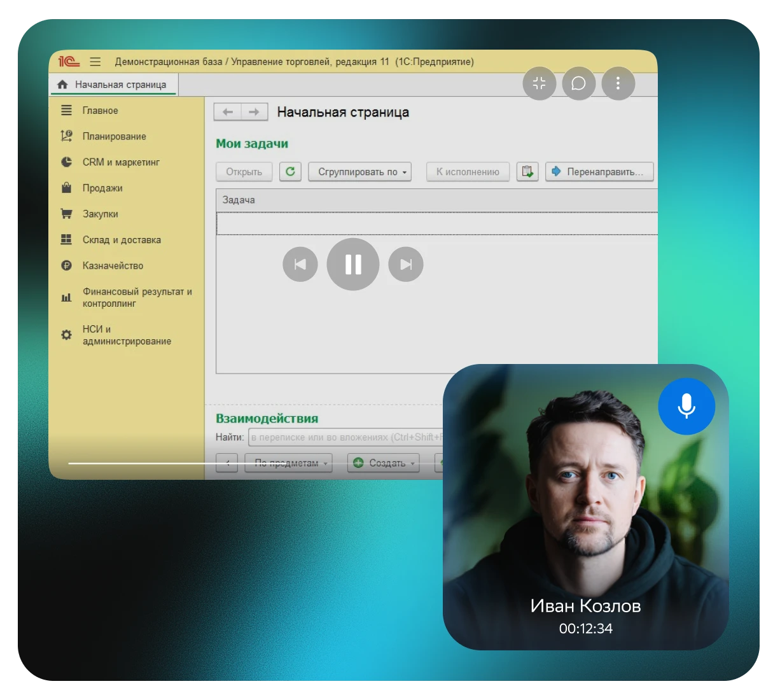The height and width of the screenshot is (700, 780).
Task: Click the 1C hamburger main menu icon
Action: click(95, 62)
